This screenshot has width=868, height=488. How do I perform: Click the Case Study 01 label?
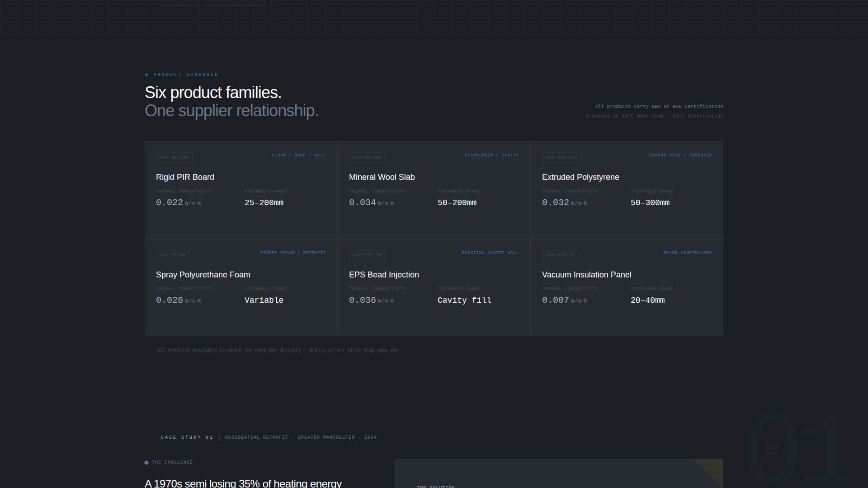pos(187,437)
